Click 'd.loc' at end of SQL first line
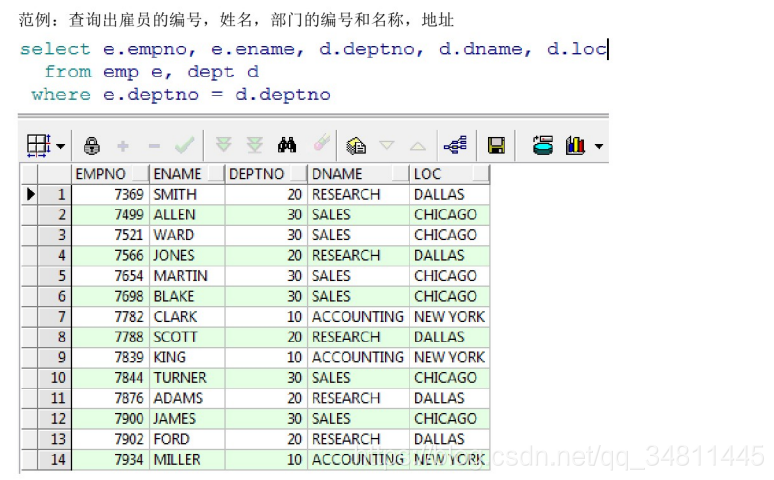 pos(577,49)
